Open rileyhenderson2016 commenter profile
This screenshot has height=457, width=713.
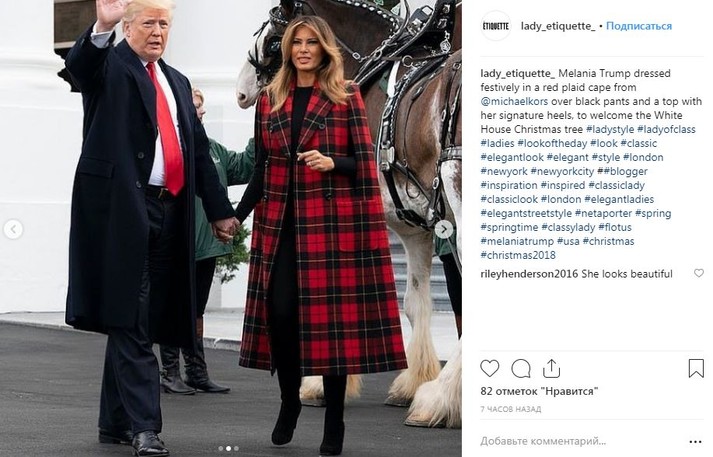(529, 274)
